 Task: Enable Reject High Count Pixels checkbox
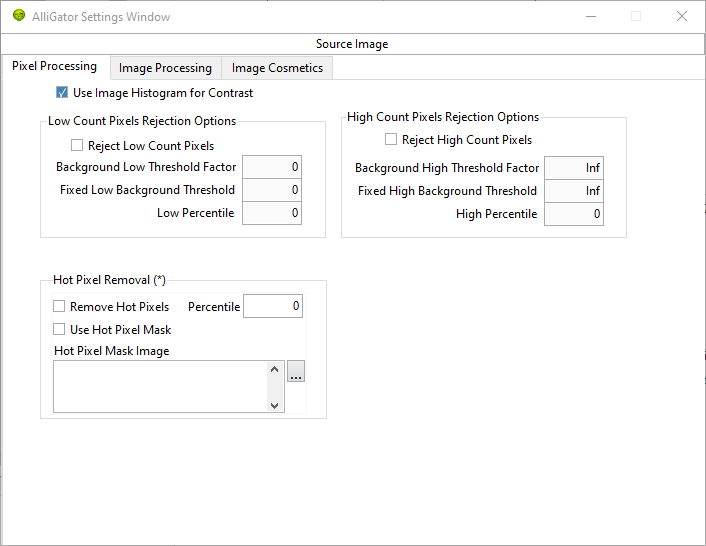coord(391,140)
